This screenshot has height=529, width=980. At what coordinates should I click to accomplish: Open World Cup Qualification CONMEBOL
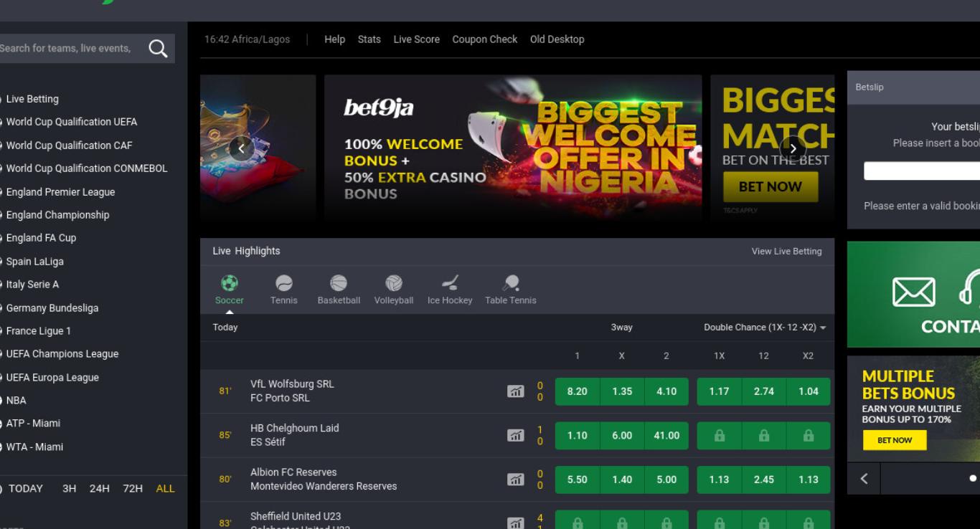click(86, 168)
